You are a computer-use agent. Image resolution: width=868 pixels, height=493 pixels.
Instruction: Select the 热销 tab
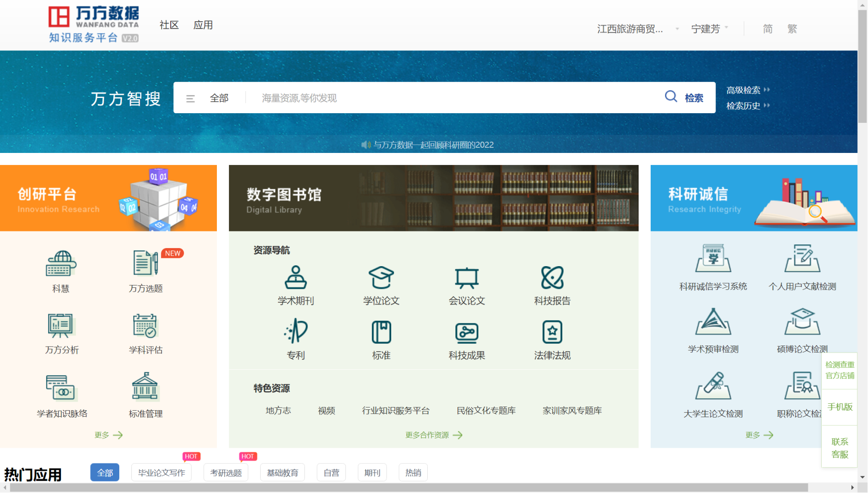[x=413, y=472]
